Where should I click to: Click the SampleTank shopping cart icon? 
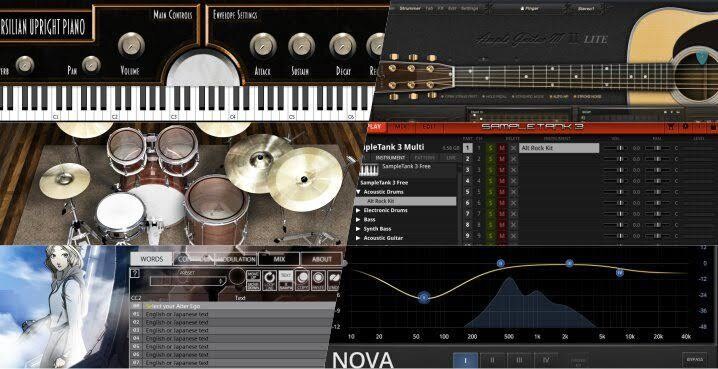tap(671, 127)
